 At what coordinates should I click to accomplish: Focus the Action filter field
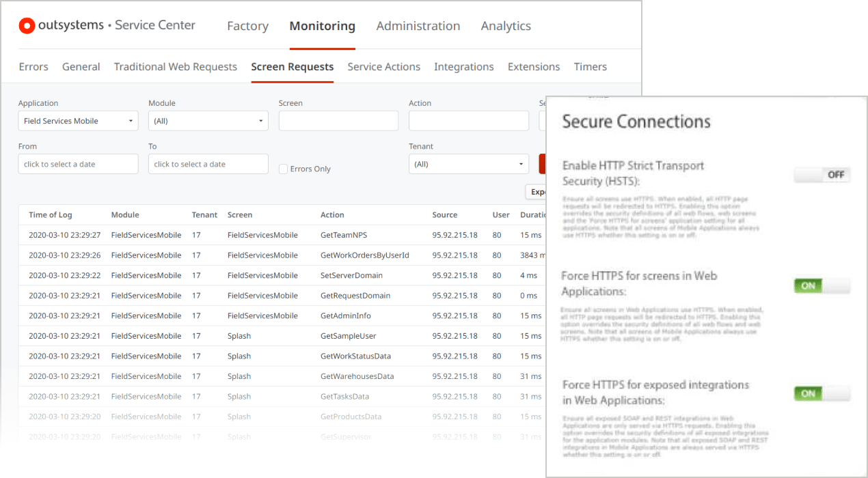point(469,121)
